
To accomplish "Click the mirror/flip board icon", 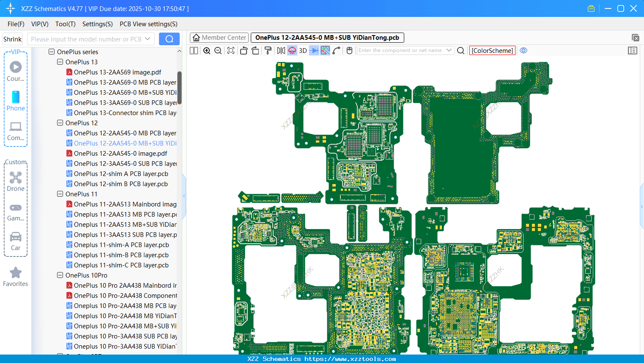I will pyautogui.click(x=281, y=51).
